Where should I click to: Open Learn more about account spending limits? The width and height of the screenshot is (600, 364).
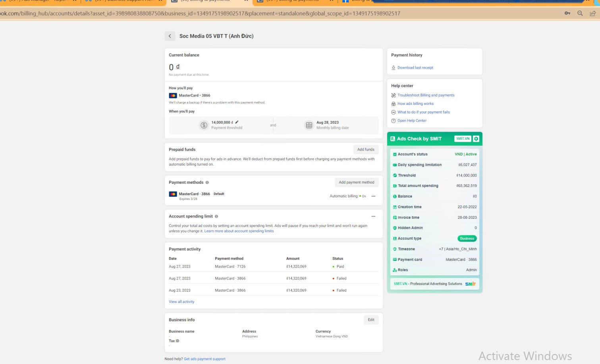point(239,231)
